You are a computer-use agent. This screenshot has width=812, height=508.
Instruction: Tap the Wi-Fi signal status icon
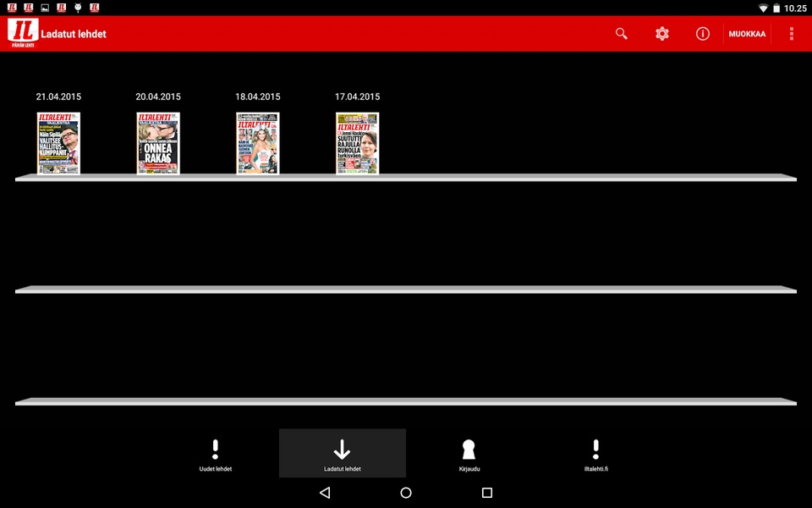[763, 8]
